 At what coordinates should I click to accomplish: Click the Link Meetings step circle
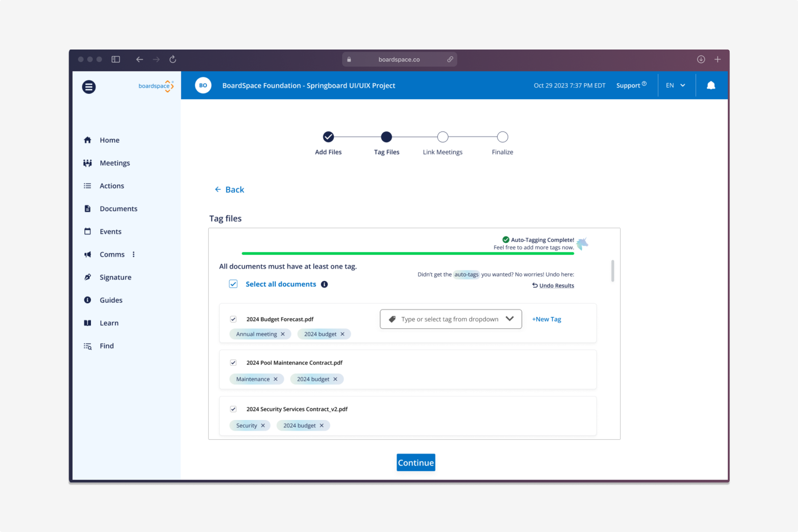pyautogui.click(x=442, y=137)
